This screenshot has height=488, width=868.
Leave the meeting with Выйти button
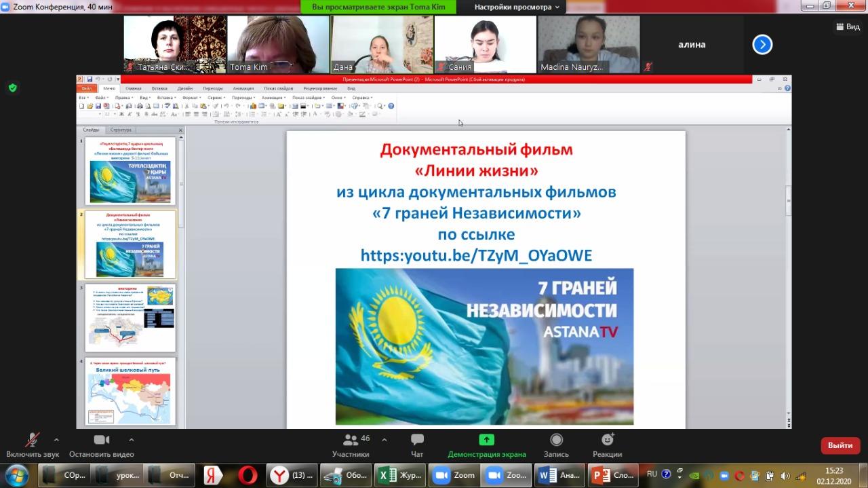(x=840, y=445)
